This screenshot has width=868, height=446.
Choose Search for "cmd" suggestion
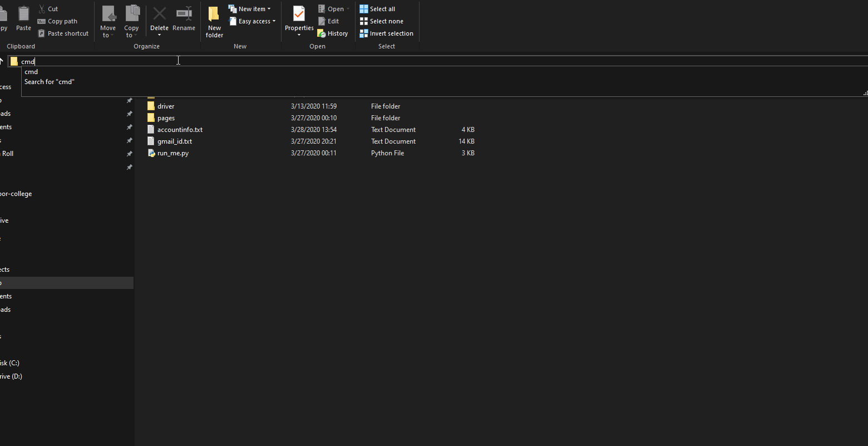(x=49, y=82)
